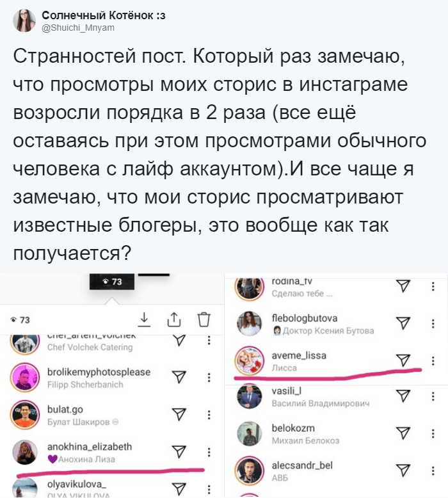Open three-dot menu for rodina_tv
This screenshot has height=498, width=448.
coord(433,287)
